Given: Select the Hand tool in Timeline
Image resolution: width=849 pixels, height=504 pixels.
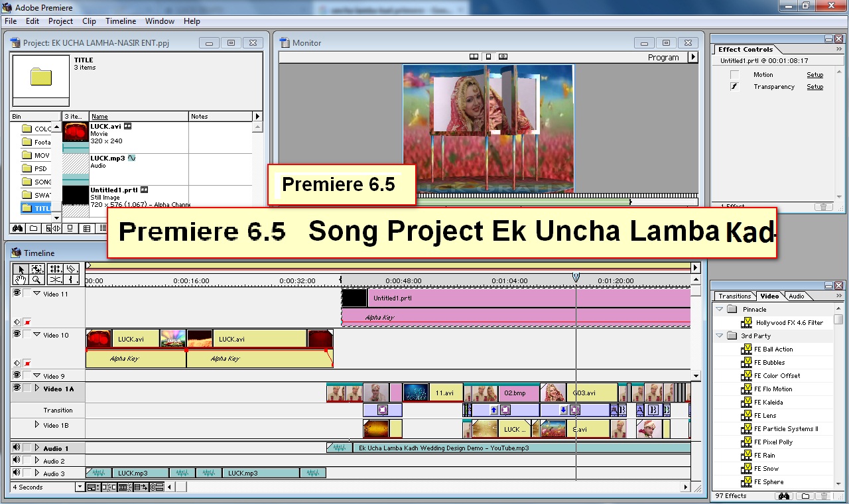Looking at the screenshot, I should point(21,280).
